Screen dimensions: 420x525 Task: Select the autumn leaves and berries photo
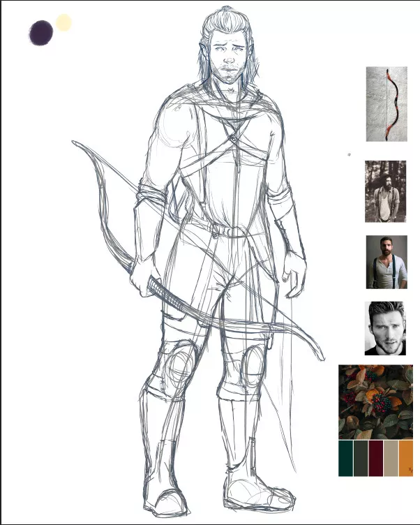click(375, 401)
